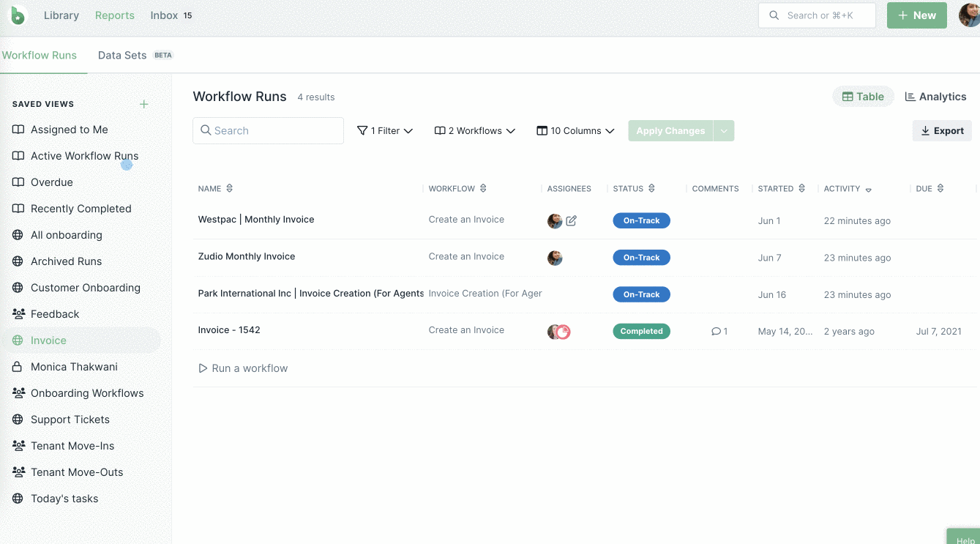This screenshot has width=980, height=544.
Task: Open Westpac | Monthly Invoice run
Action: tap(256, 220)
